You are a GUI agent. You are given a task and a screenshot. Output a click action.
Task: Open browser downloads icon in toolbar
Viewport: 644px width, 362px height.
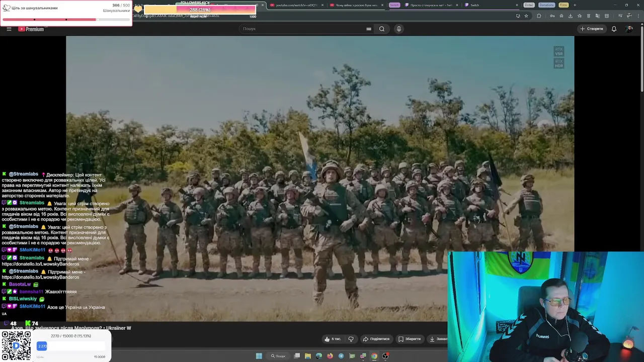pyautogui.click(x=570, y=16)
